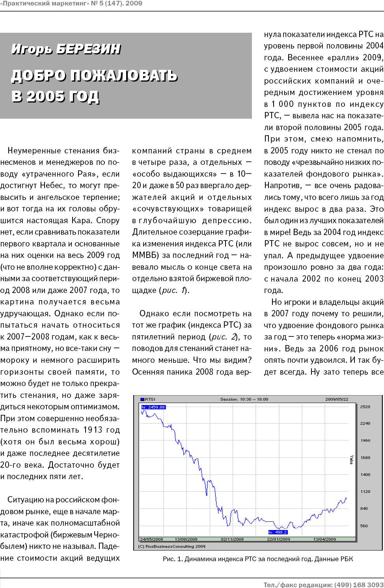
Task: Click the vertical Value axis title
Action: (x=351, y=460)
